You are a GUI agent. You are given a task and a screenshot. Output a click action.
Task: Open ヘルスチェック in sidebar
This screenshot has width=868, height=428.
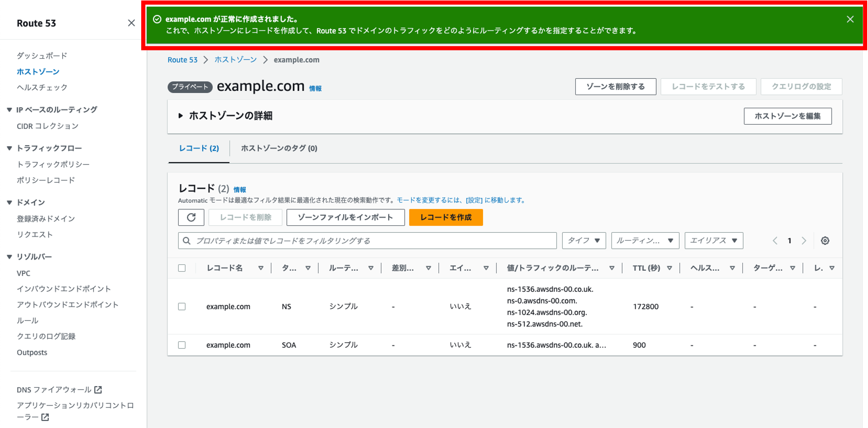(42, 87)
